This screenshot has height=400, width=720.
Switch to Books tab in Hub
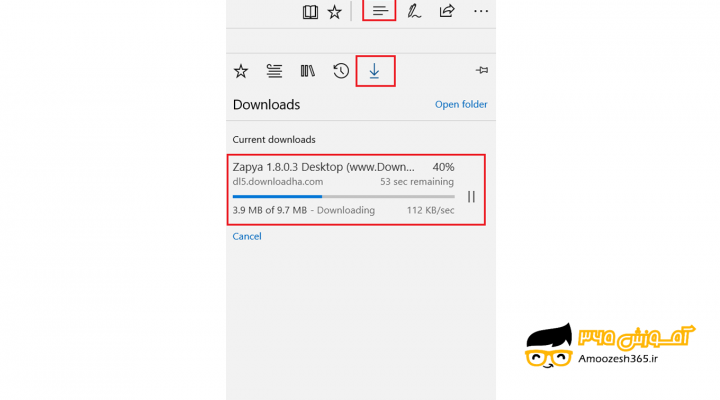point(308,71)
